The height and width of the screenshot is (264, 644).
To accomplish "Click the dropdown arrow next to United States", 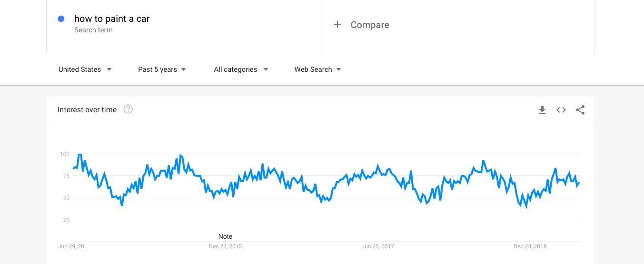I will [109, 69].
